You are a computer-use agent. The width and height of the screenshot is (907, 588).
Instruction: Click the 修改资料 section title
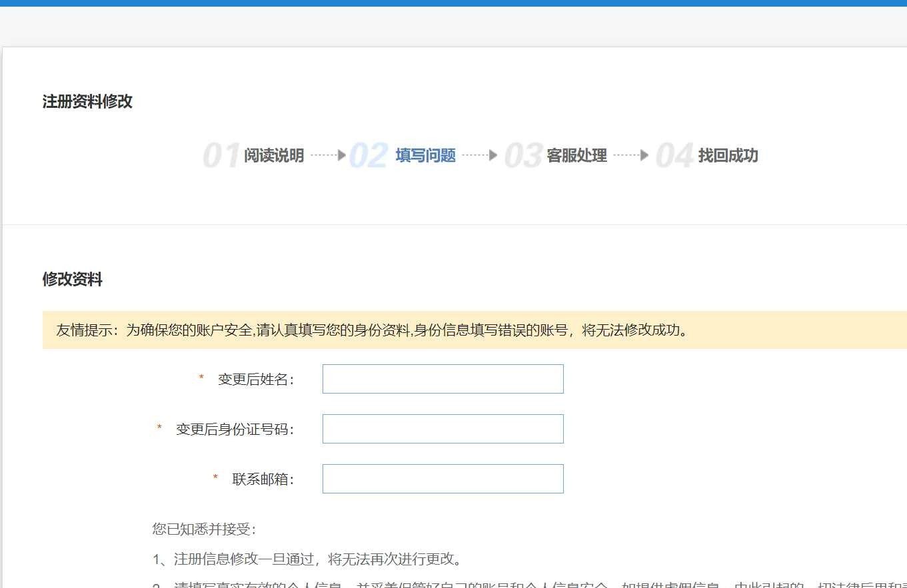(x=72, y=279)
